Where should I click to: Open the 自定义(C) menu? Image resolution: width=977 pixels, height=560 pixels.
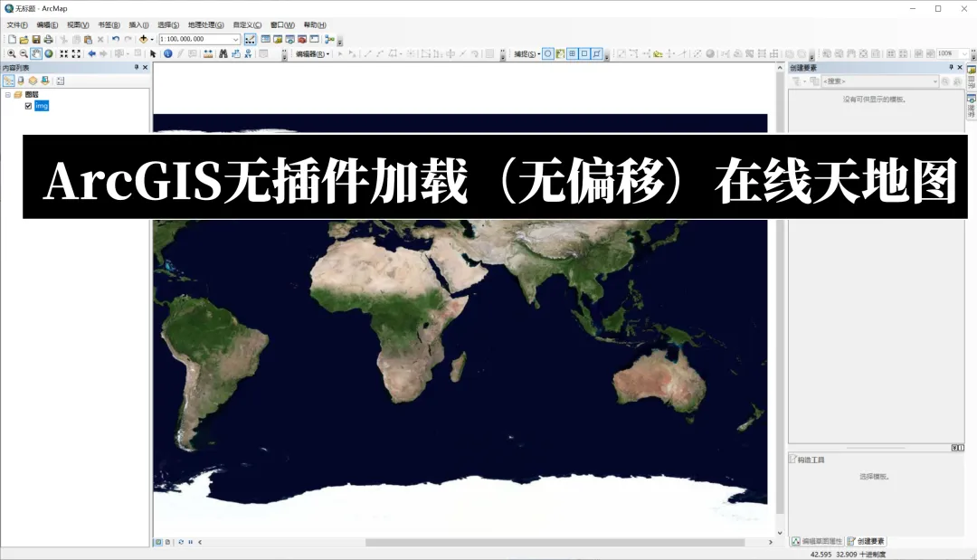247,25
